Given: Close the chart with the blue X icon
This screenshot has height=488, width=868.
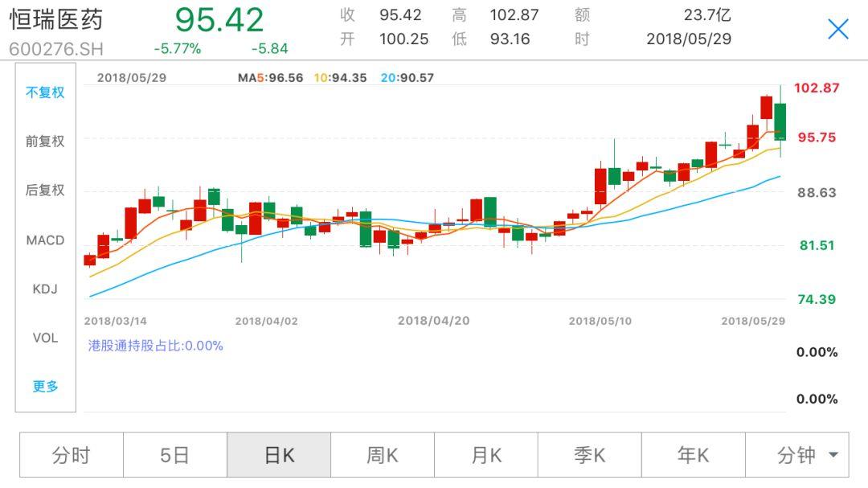Looking at the screenshot, I should (838, 30).
